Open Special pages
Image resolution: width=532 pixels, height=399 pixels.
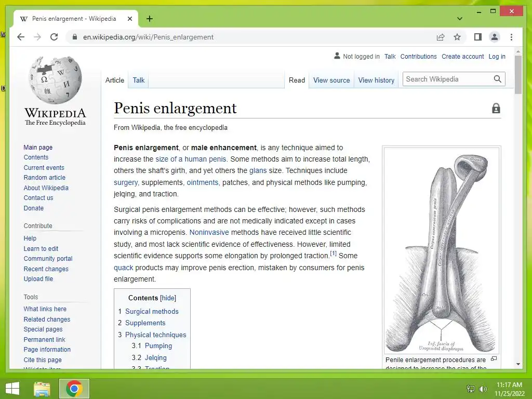click(43, 329)
